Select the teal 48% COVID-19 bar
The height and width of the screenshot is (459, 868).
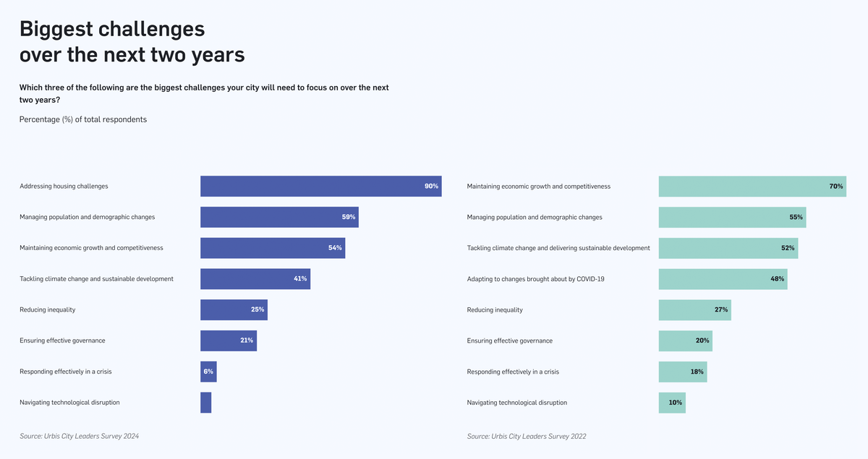pos(723,279)
